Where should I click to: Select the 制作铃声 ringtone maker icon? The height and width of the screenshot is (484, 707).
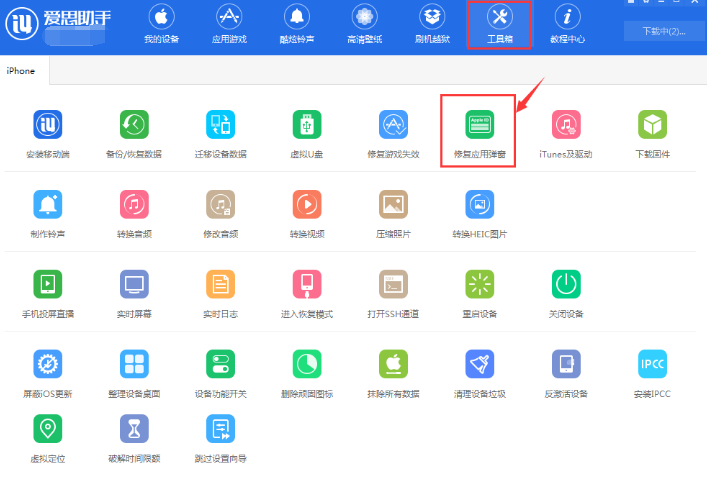47,205
